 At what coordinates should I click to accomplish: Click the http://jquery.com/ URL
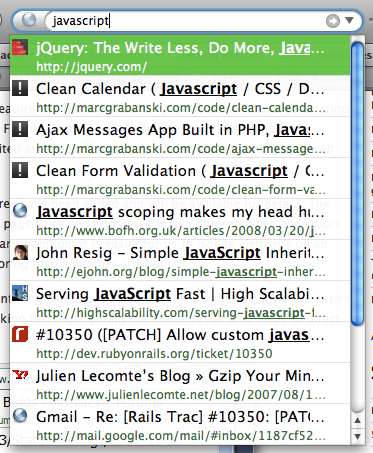[x=91, y=67]
